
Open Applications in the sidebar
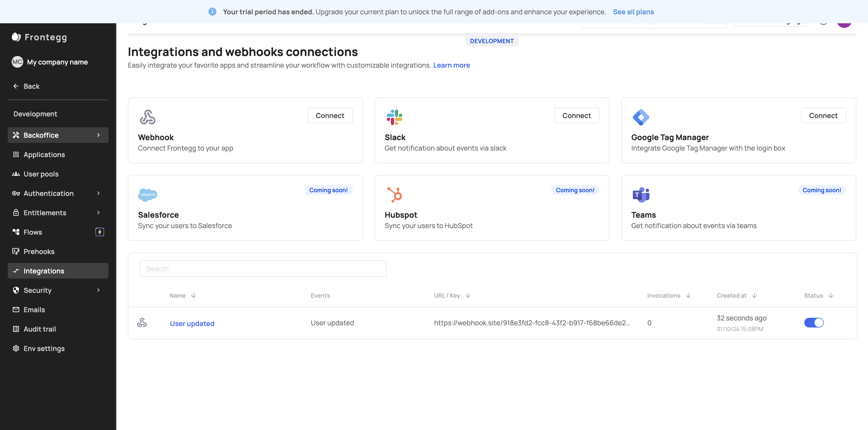58,154
